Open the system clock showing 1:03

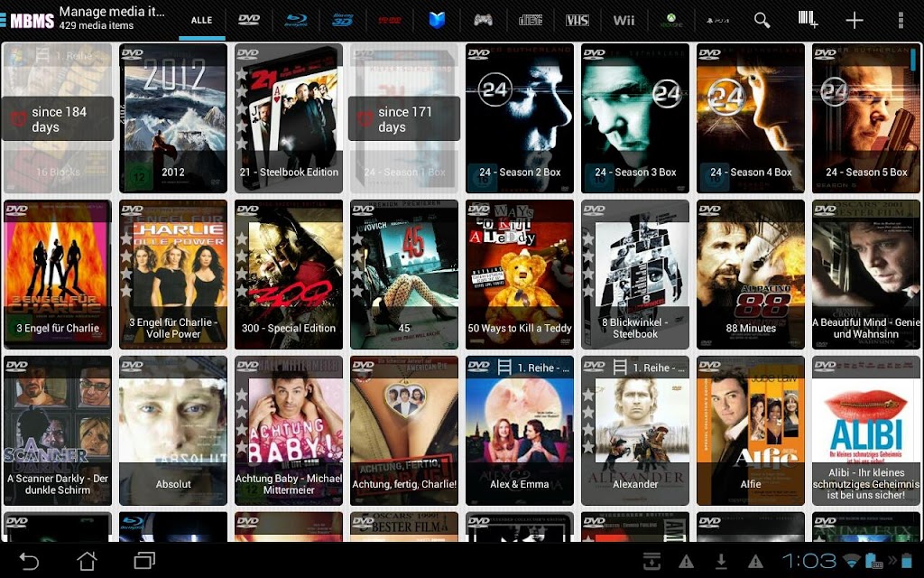coord(808,560)
